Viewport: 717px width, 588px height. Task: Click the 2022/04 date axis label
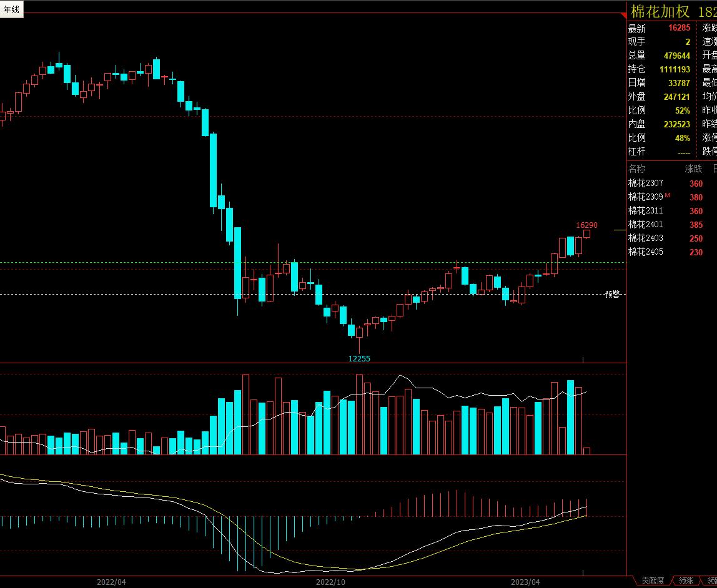point(111,582)
